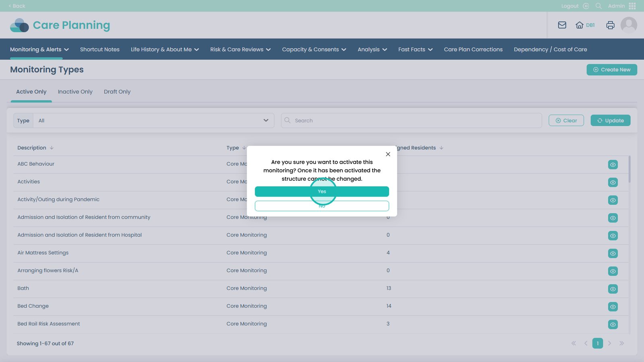Confirm activation by clicking Yes

pos(322,191)
